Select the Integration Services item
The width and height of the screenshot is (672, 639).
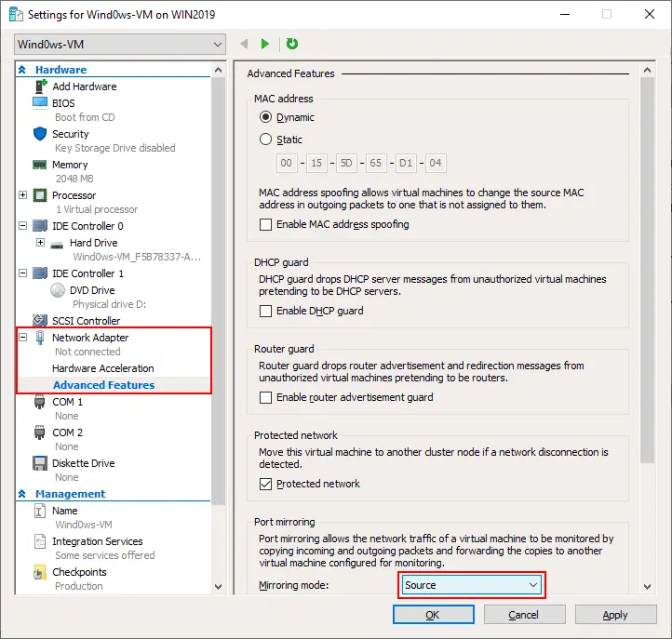(98, 541)
